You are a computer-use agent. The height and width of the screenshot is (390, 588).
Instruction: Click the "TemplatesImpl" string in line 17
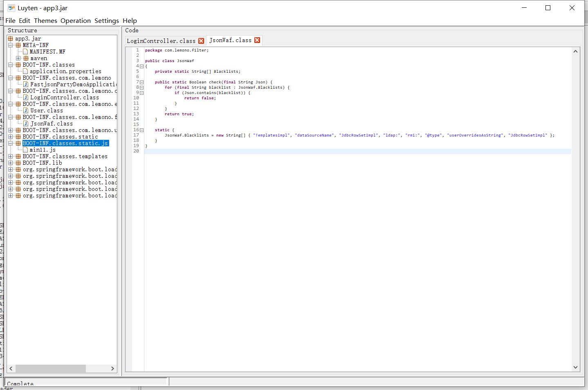[x=272, y=135]
